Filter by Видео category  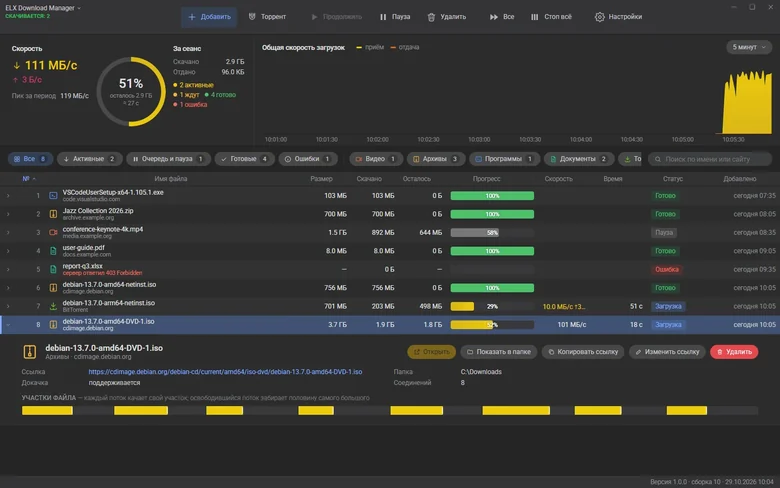point(376,159)
